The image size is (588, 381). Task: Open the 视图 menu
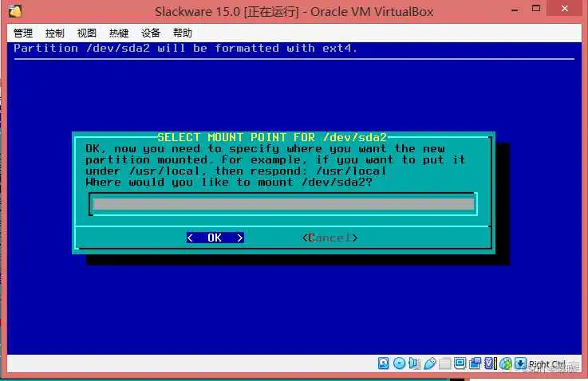(x=87, y=33)
